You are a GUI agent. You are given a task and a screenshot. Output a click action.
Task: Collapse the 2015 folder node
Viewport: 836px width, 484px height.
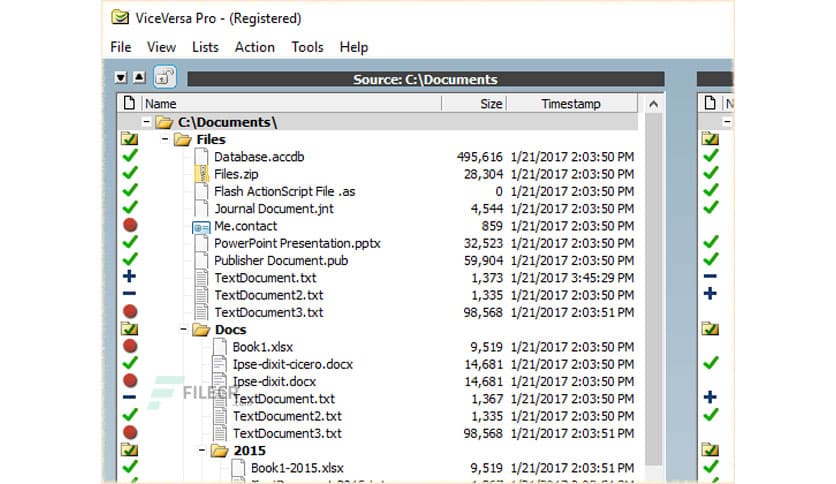[202, 450]
